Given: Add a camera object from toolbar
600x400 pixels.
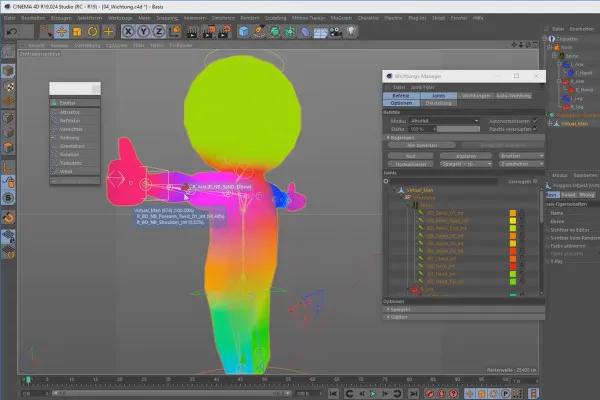Looking at the screenshot, I should (336, 32).
